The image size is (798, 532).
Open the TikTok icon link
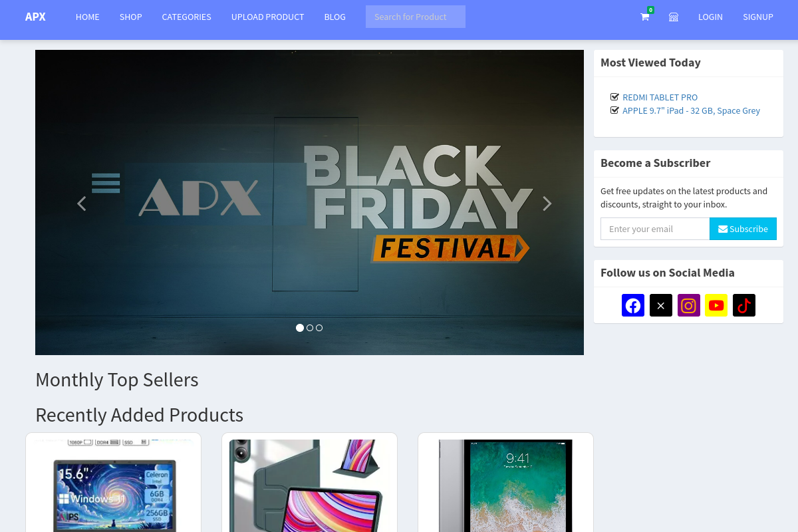(744, 305)
